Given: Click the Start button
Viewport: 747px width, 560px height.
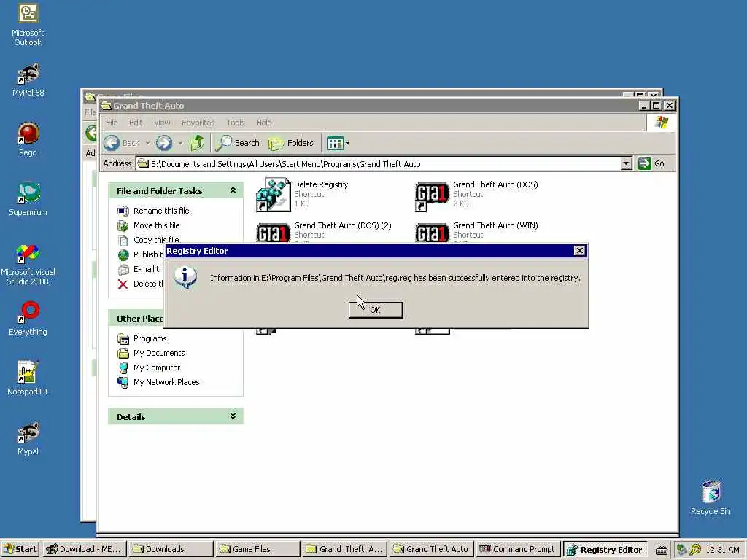Looking at the screenshot, I should [20, 549].
